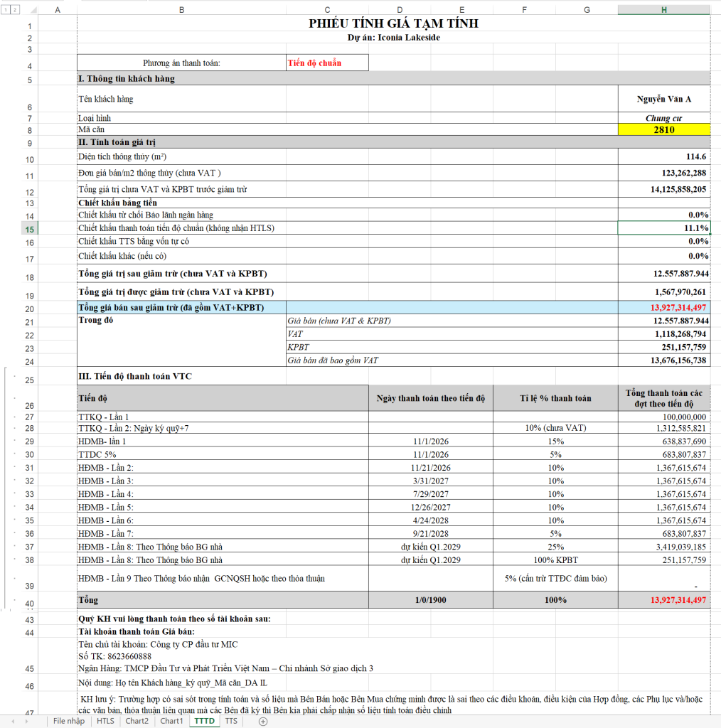Select amount 100,000,000

[664, 417]
